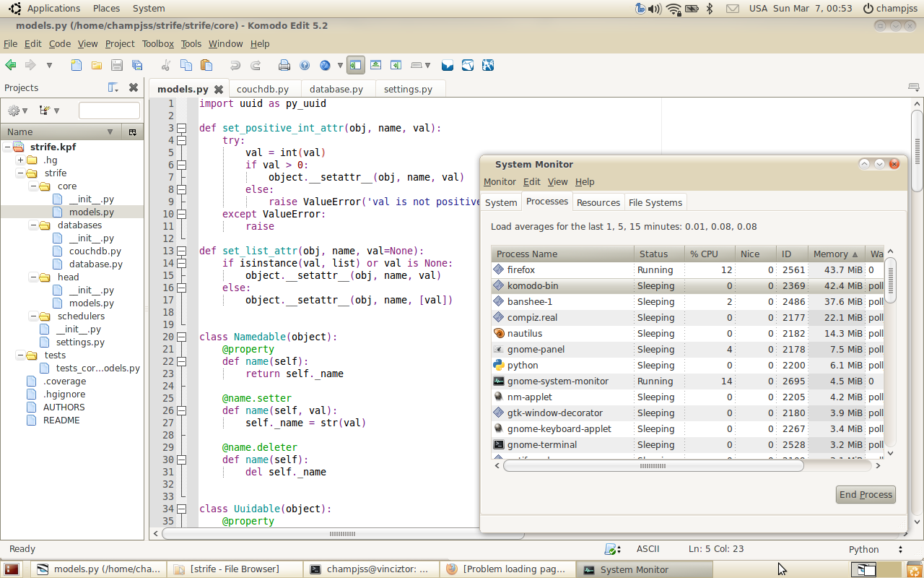Click the Print toolbar icon
Viewport: 924px width, 578px height.
click(x=284, y=65)
